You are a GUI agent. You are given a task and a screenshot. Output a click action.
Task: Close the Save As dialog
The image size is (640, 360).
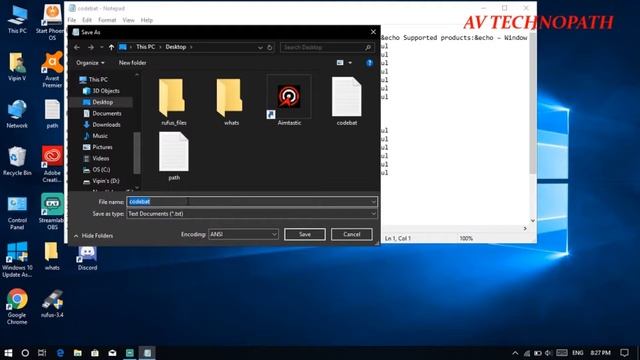click(x=373, y=32)
